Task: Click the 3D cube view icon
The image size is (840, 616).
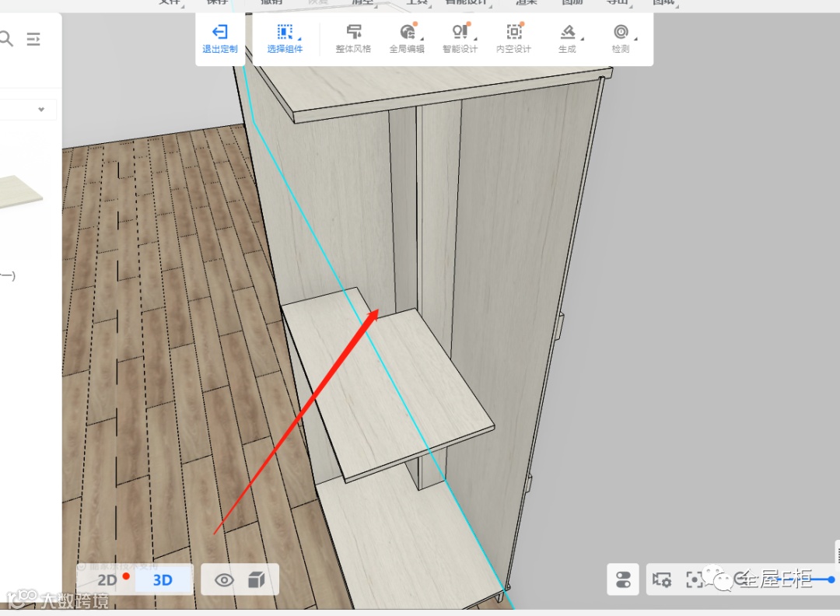Action: 257,579
